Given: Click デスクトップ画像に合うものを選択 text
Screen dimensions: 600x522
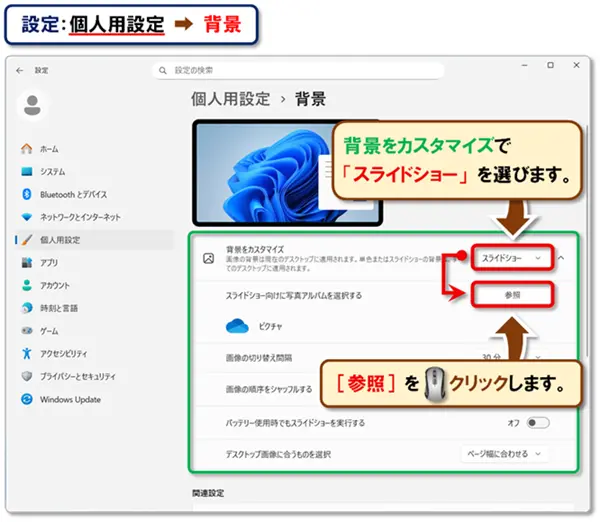Looking at the screenshot, I should (278, 454).
